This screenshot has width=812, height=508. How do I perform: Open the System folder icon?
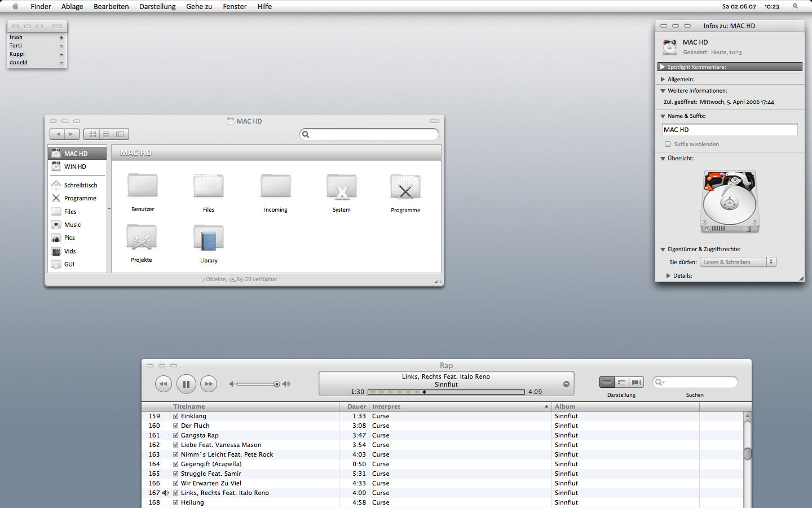342,186
